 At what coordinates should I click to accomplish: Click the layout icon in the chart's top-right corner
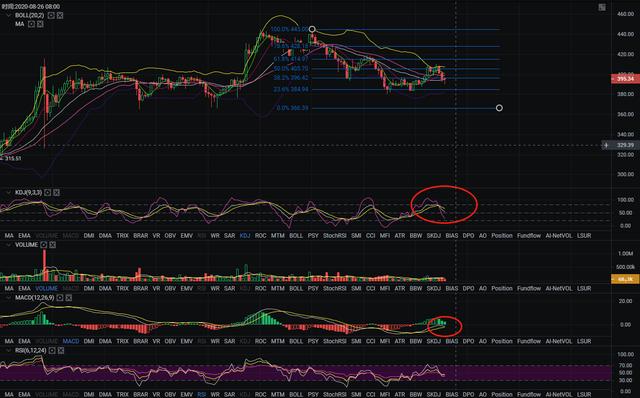(x=602, y=7)
